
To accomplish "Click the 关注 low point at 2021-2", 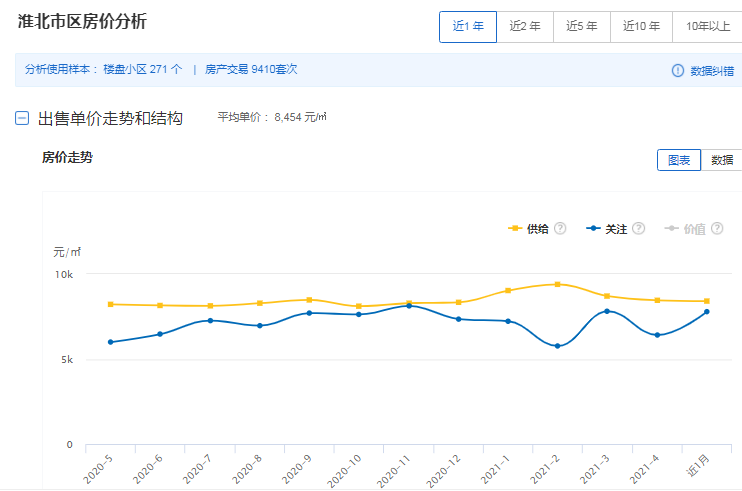I will [x=558, y=346].
